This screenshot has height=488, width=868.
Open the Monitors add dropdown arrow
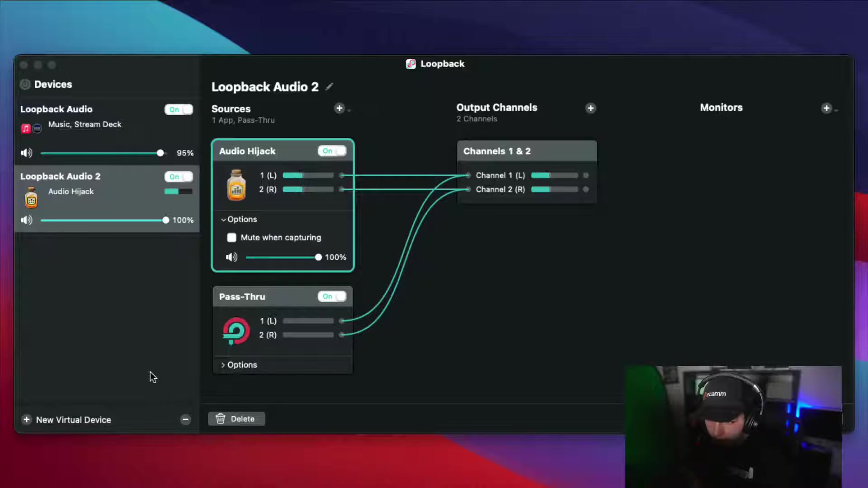836,110
